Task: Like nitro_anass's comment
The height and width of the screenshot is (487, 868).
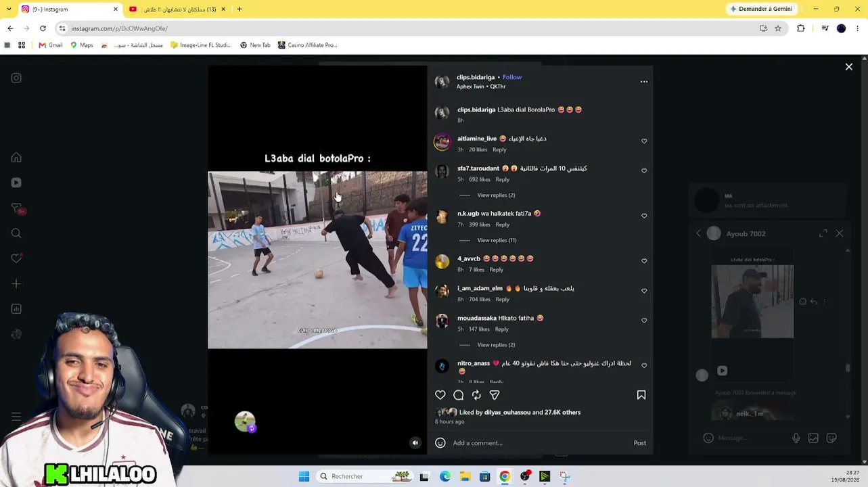Action: click(644, 366)
